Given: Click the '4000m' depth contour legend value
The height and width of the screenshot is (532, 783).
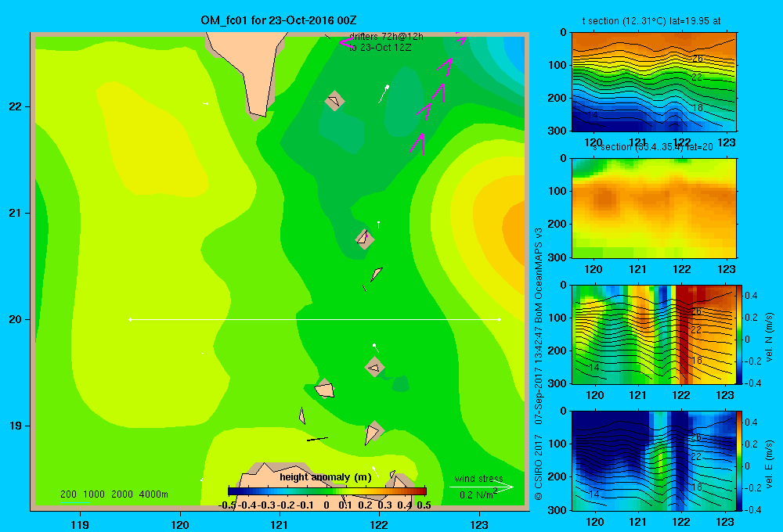Looking at the screenshot, I should [x=153, y=494].
